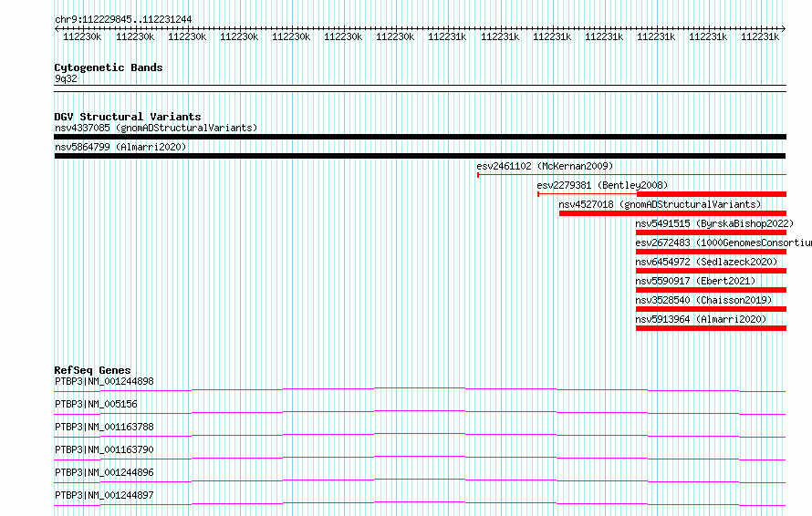Open the DGV Structural Variants track title

pyautogui.click(x=128, y=117)
